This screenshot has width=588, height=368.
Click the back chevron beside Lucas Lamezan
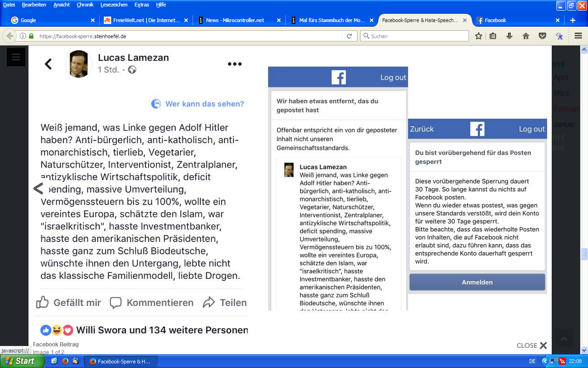coord(48,64)
